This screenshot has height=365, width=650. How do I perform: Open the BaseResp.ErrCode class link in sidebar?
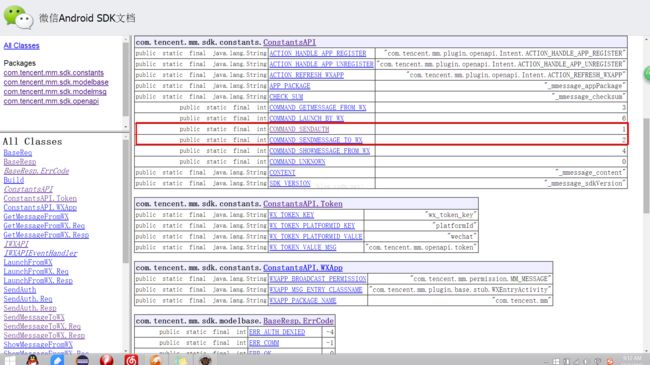(x=36, y=171)
